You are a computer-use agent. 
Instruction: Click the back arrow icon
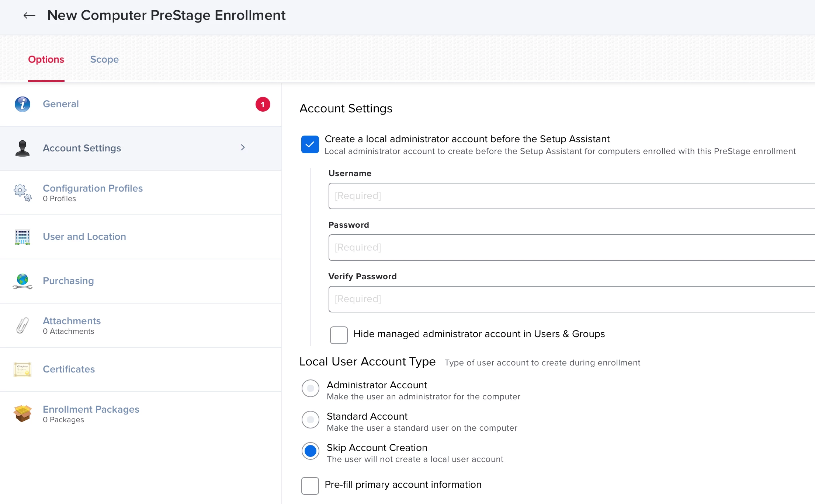click(29, 15)
